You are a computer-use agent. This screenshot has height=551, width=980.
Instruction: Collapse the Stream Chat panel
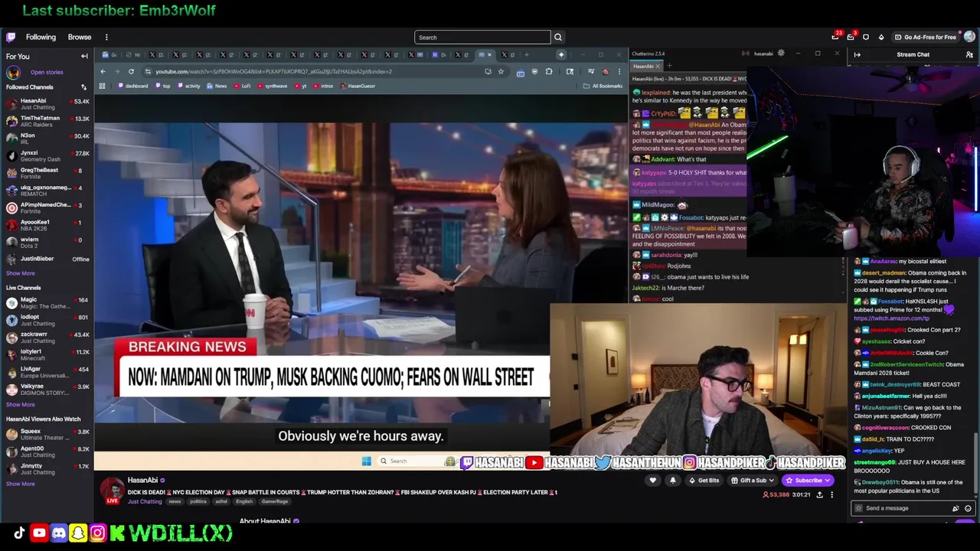857,54
